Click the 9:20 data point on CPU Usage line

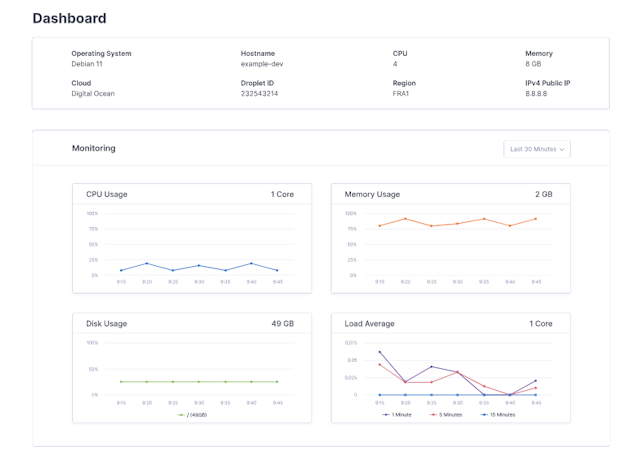147,264
